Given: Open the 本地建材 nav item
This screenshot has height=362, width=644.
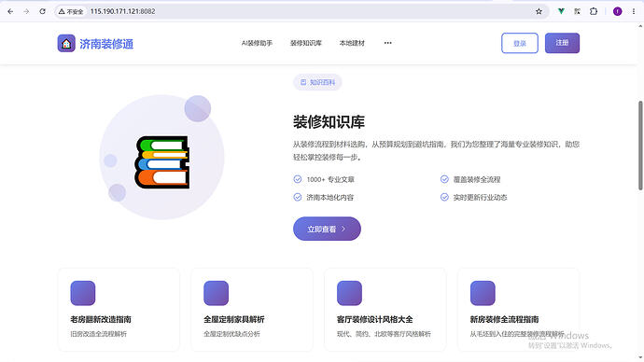Looking at the screenshot, I should (x=352, y=43).
